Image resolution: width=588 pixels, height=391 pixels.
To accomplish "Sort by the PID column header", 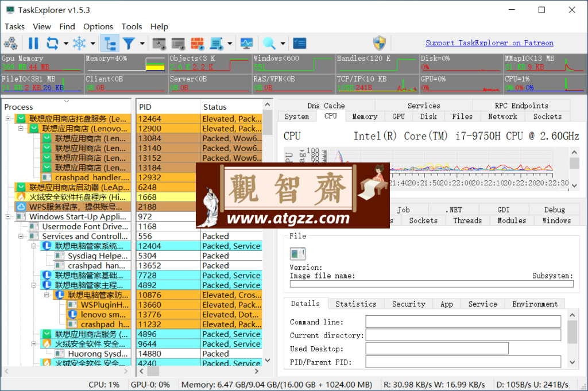I will 168,107.
